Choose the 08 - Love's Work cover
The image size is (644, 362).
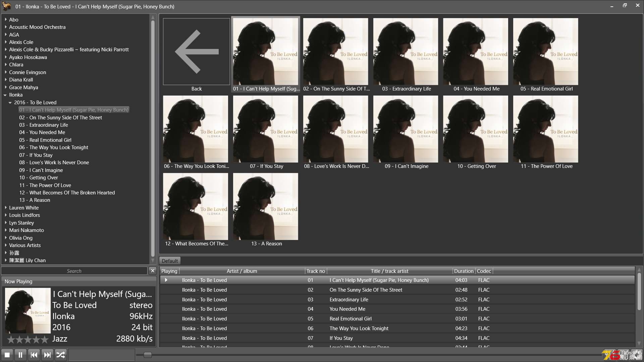(336, 129)
